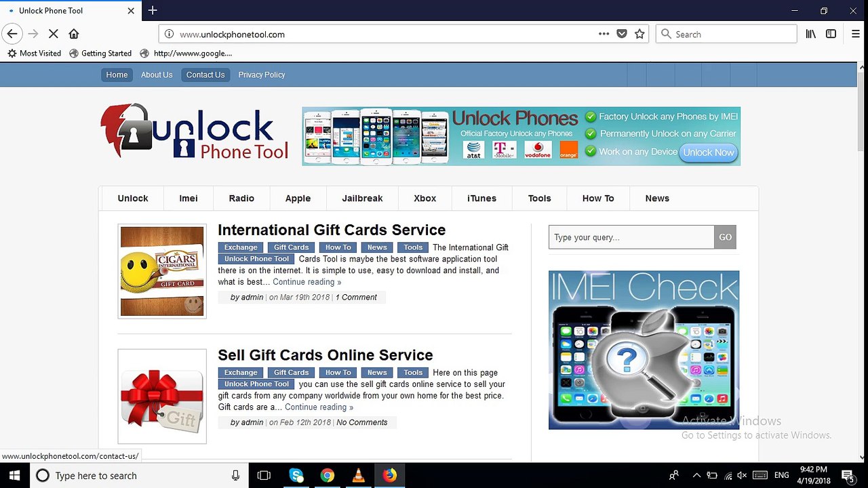Open the Windows Start menu

pyautogui.click(x=14, y=475)
